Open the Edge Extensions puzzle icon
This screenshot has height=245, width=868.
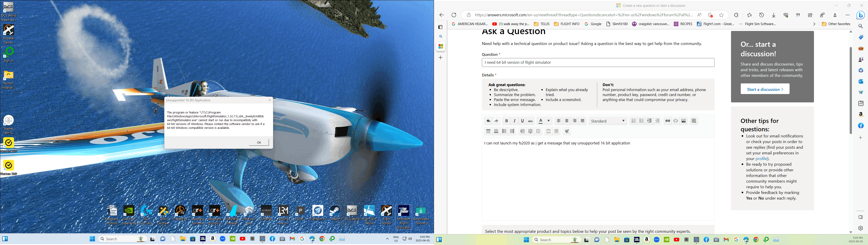tap(736, 15)
